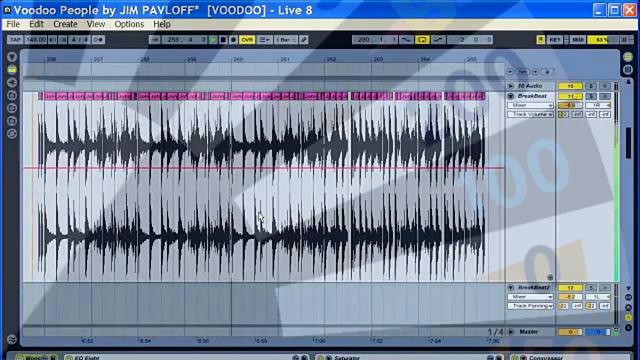Viewport: 640px width, 360px height.
Task: Deactivate BreakBeat track activator 11
Action: click(x=570, y=96)
